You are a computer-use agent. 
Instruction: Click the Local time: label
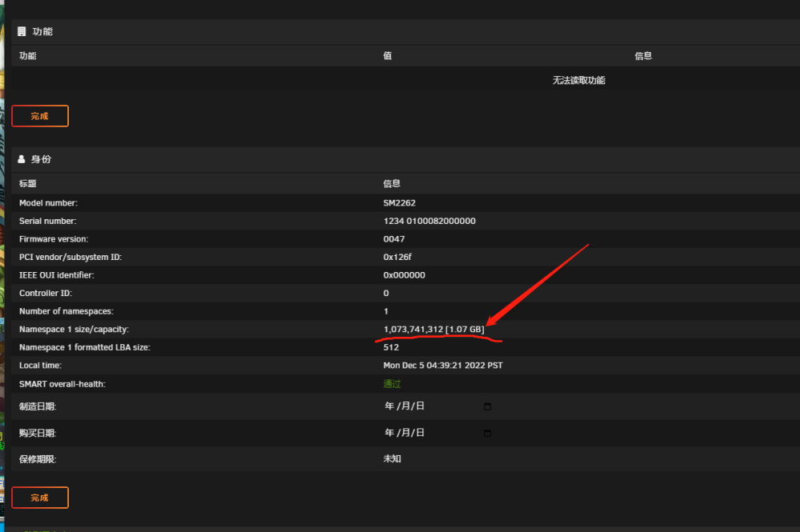pyautogui.click(x=40, y=366)
